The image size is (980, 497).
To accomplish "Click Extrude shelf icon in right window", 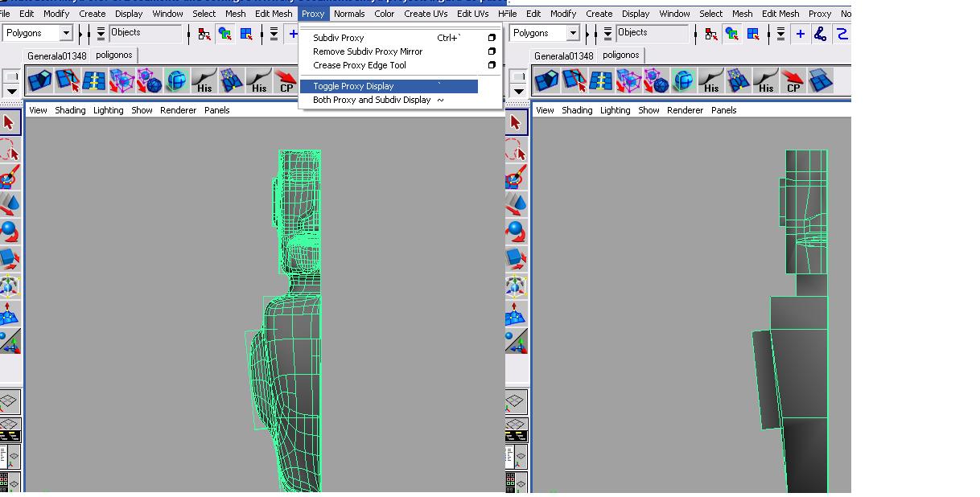I will click(546, 80).
